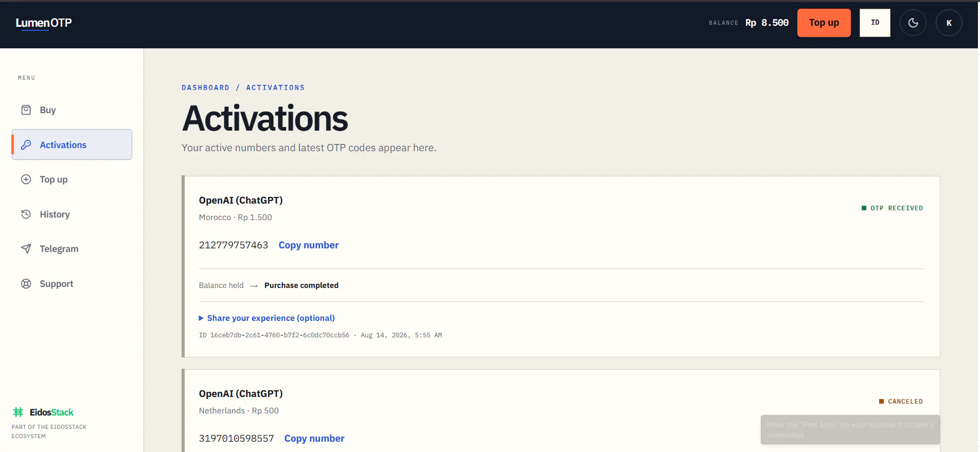Image resolution: width=980 pixels, height=452 pixels.
Task: Open the K user avatar menu
Action: (x=949, y=23)
